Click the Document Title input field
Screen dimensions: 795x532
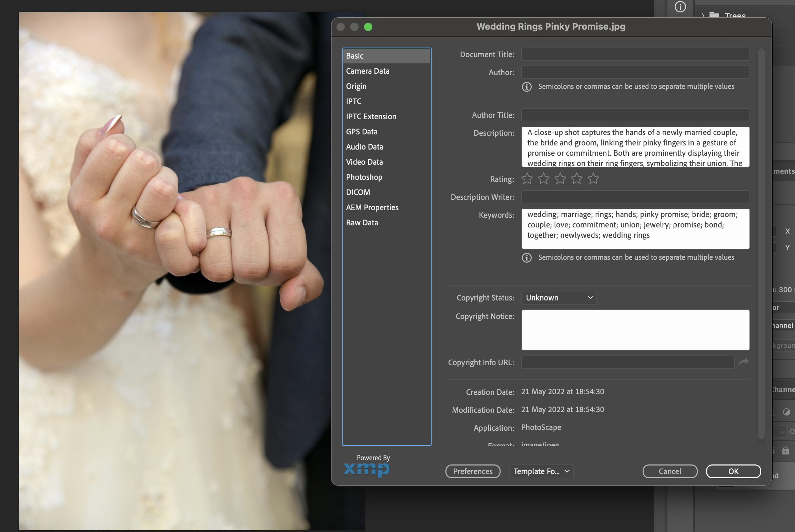(635, 54)
